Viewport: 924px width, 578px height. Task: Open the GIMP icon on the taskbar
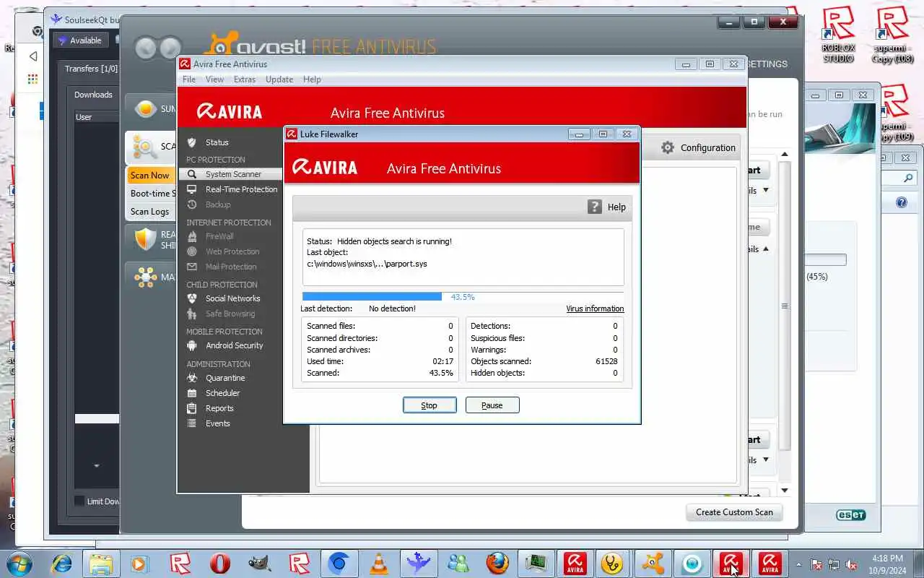click(x=259, y=563)
